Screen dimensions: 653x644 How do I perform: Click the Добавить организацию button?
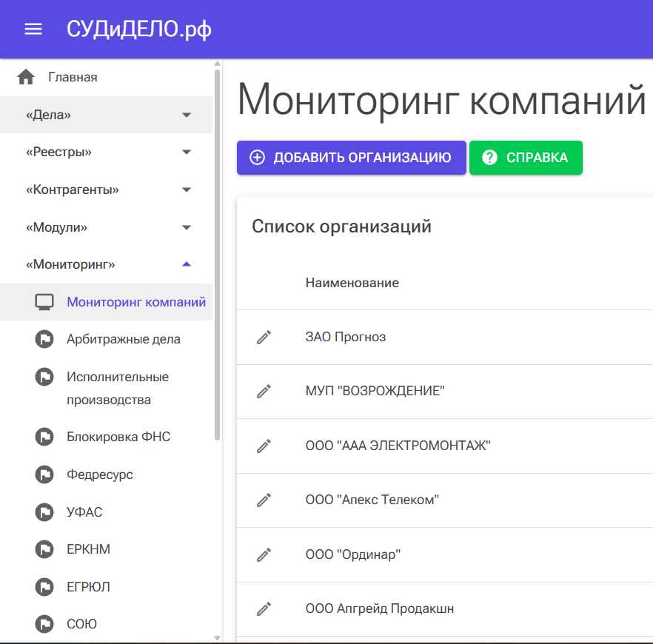[x=352, y=158]
